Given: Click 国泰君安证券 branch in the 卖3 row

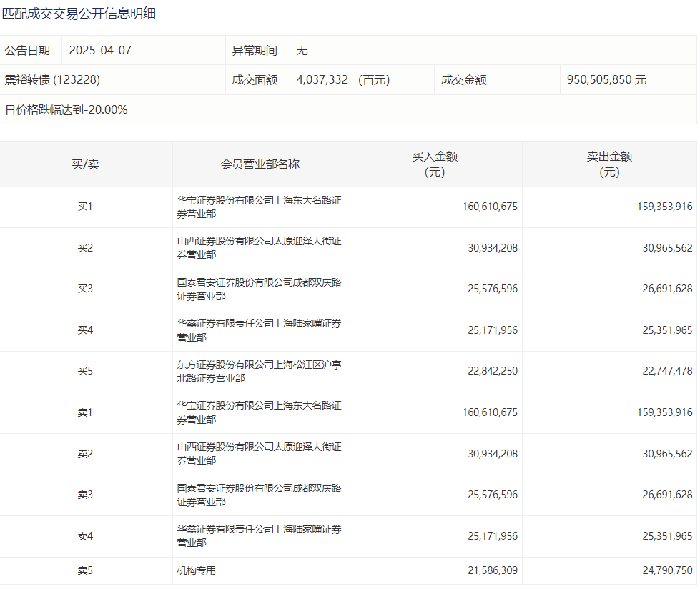Looking at the screenshot, I should coord(259,495).
